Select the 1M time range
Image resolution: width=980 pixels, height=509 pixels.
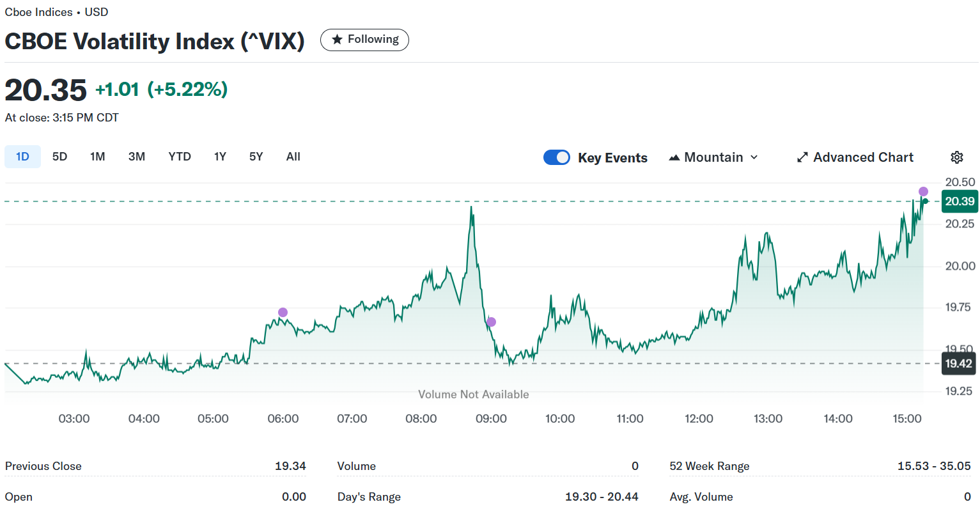(x=97, y=157)
